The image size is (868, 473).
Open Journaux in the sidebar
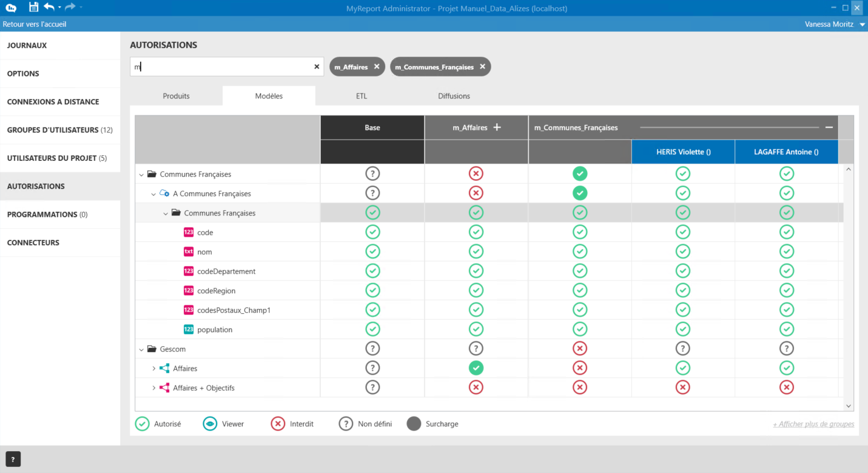tap(60, 46)
